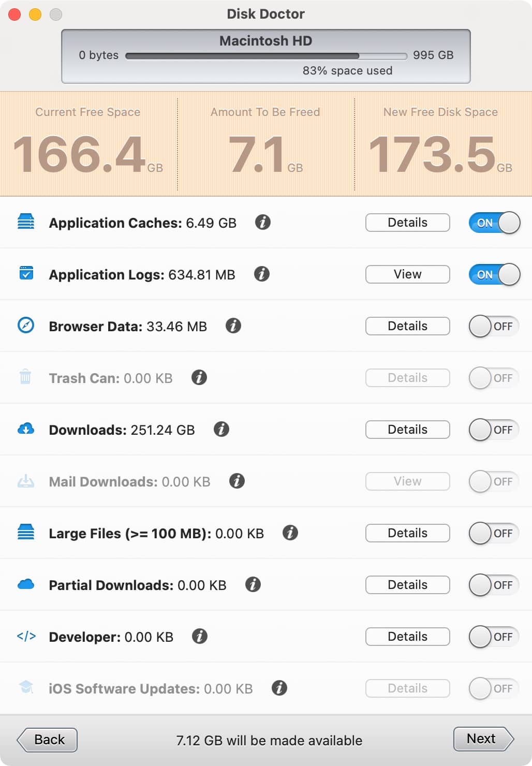Click the 7.12 GB will be made available text
The width and height of the screenshot is (532, 766).
(x=269, y=741)
